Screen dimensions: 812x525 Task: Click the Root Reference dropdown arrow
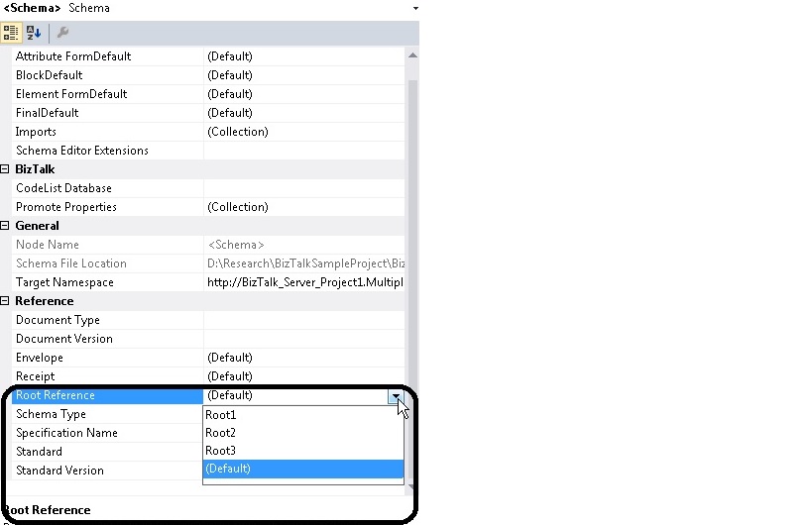(397, 395)
